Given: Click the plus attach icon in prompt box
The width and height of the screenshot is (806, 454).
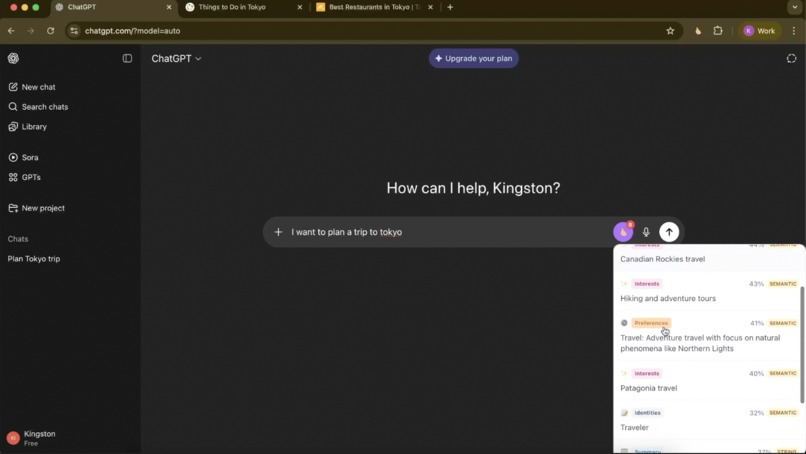Looking at the screenshot, I should pyautogui.click(x=278, y=232).
